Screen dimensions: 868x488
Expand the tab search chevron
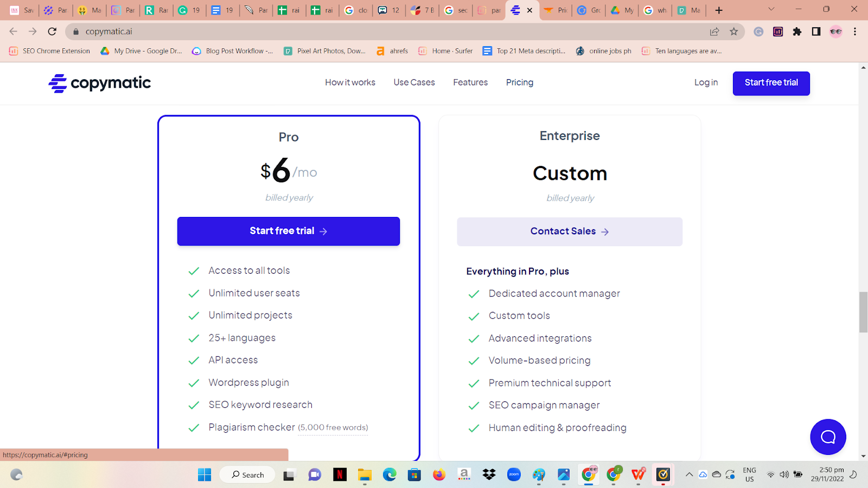pyautogui.click(x=771, y=9)
